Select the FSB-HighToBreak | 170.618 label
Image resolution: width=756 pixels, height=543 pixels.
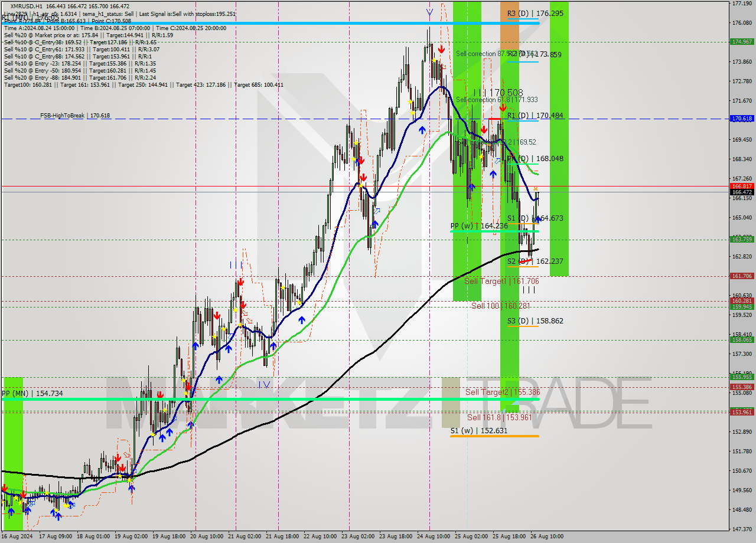[x=75, y=116]
